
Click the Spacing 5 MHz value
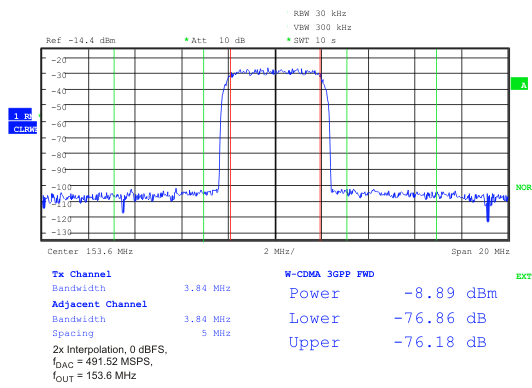click(x=216, y=333)
